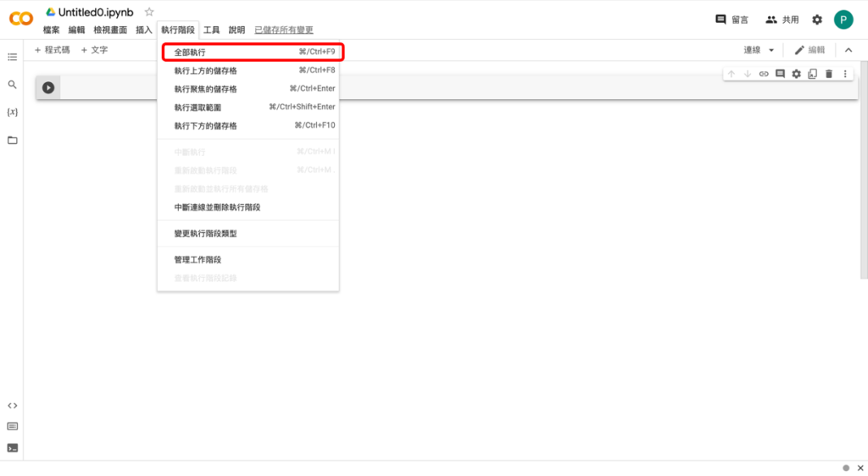Screen dimensions: 868x476
Task: Move the cell up with arrow icon
Action: click(x=732, y=75)
